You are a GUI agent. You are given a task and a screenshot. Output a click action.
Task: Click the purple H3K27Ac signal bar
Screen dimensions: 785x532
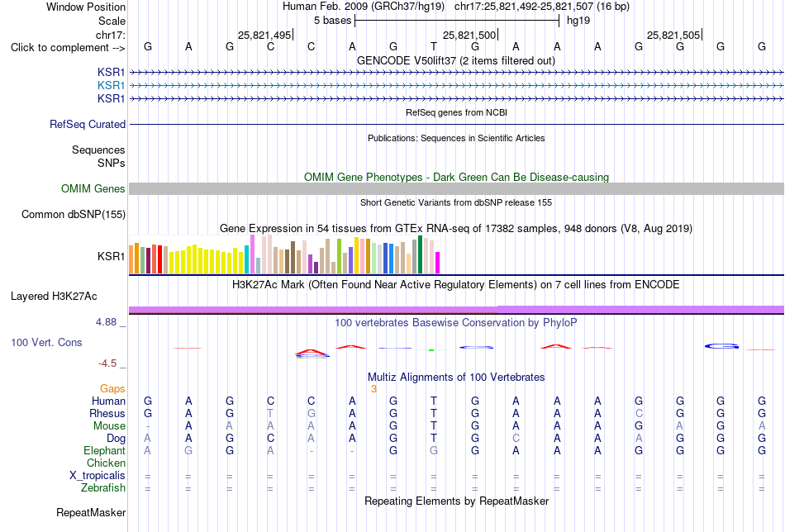click(456, 309)
